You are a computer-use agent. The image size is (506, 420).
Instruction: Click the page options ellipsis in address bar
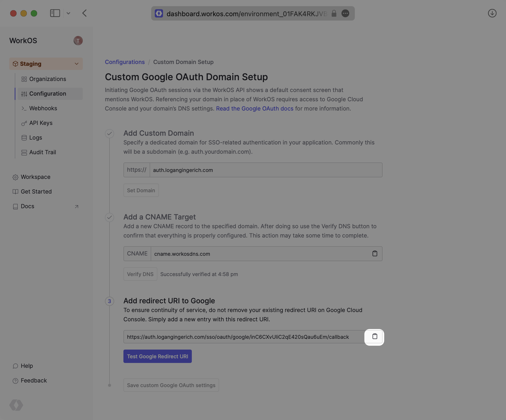tap(345, 13)
